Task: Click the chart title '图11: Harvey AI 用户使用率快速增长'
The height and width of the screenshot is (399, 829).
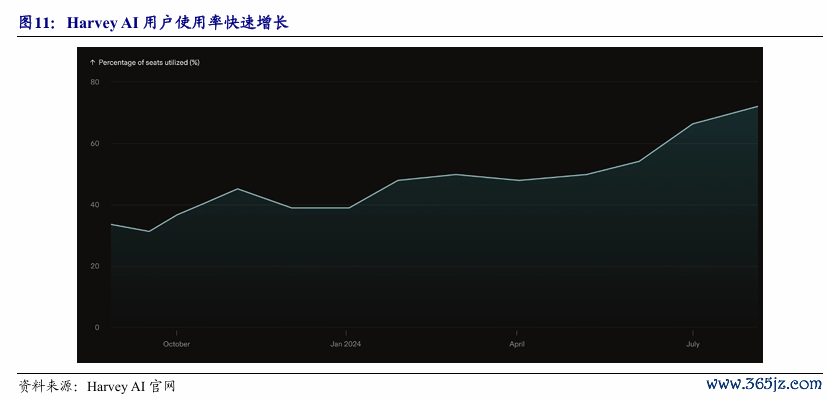Action: (154, 23)
